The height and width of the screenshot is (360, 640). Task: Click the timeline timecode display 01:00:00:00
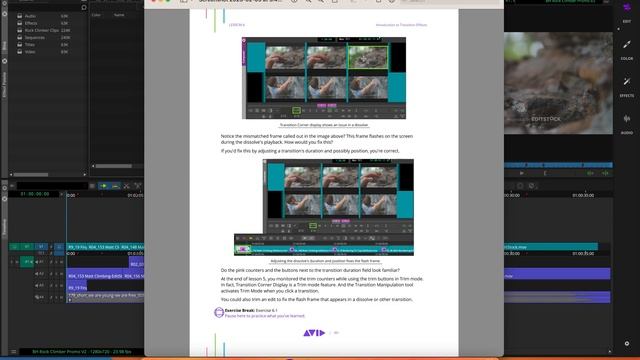[x=35, y=194]
